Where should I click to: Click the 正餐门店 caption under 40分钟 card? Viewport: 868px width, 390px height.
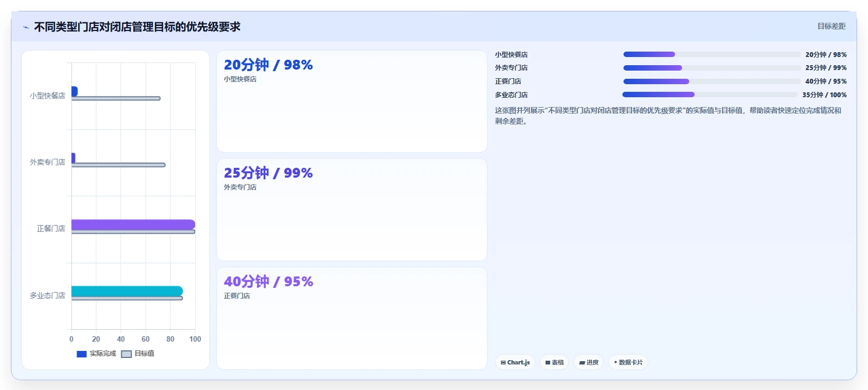coord(237,296)
